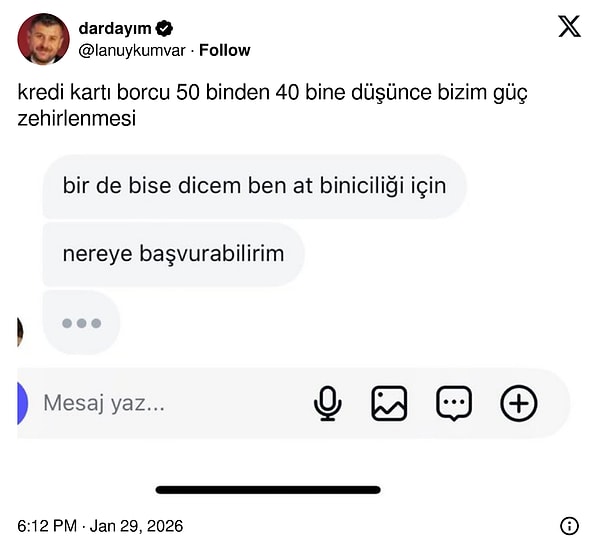The width and height of the screenshot is (600, 556).
Task: Tap the microphone voice message icon
Action: point(327,403)
